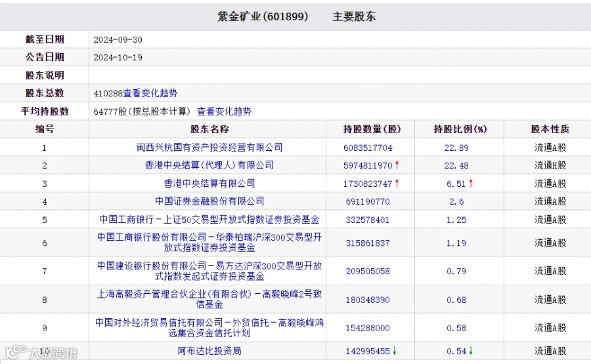The height and width of the screenshot is (364, 591).
Task: Open 易方达沪深300 fund shareholder link
Action: pos(209,271)
